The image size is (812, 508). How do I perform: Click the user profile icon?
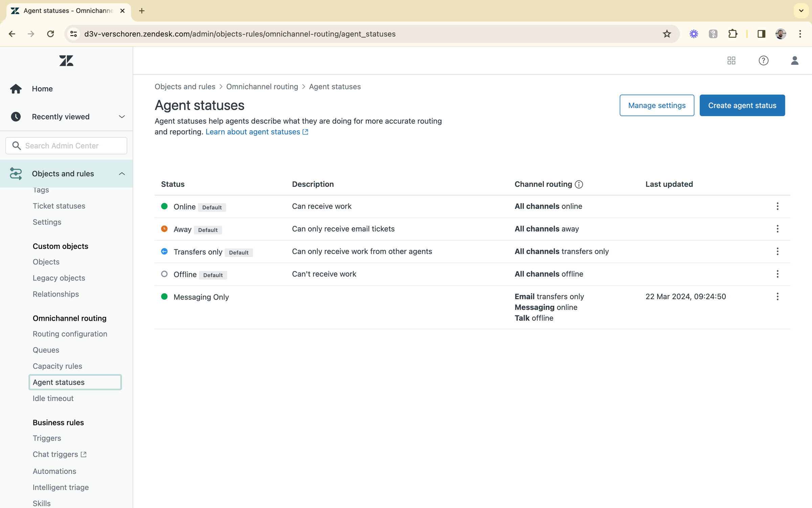tap(795, 61)
